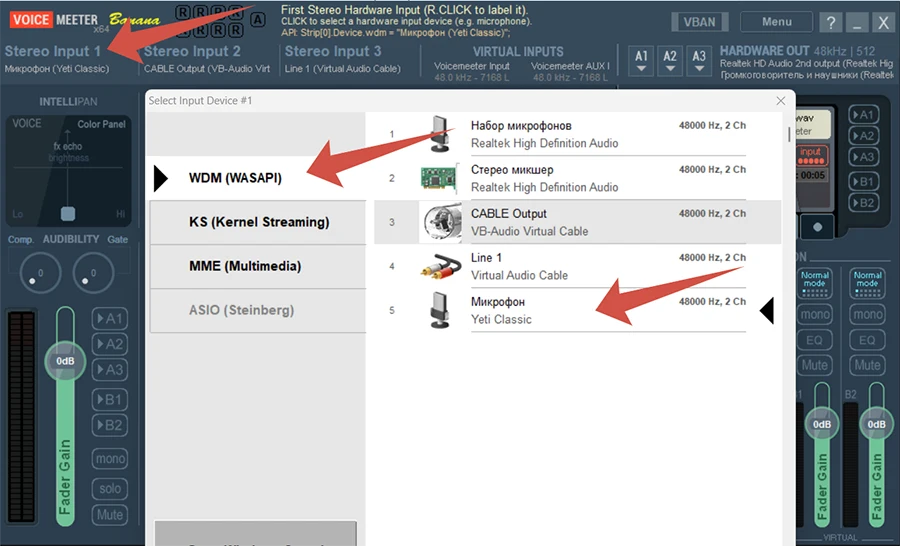Select the Realtek microphone array device icon
The image size is (900, 546).
pyautogui.click(x=439, y=134)
